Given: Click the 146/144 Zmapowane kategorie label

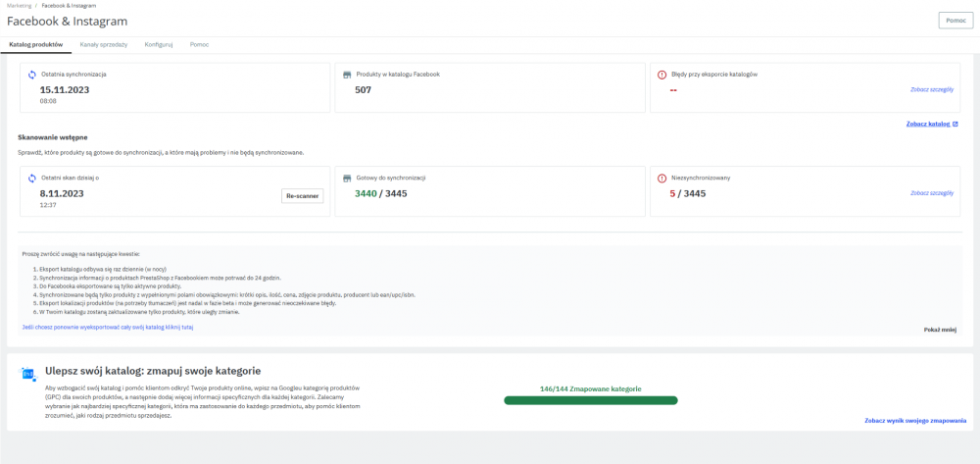Looking at the screenshot, I should tap(591, 389).
